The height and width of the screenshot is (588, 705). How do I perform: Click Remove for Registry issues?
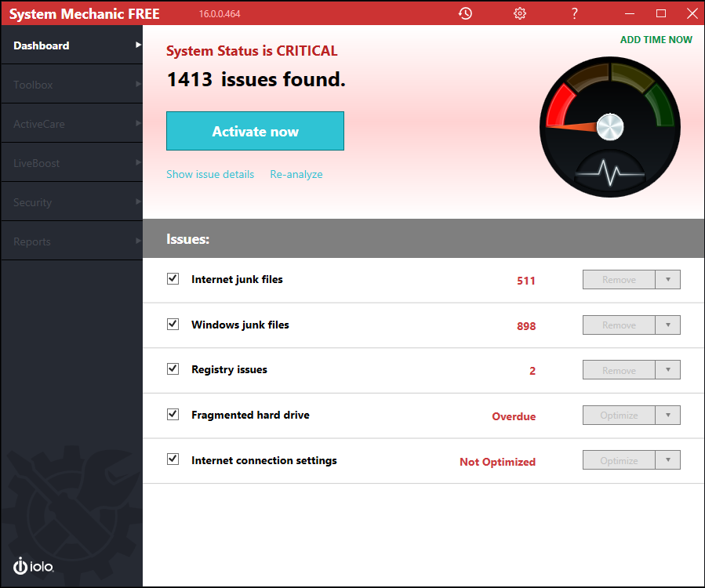[619, 369]
